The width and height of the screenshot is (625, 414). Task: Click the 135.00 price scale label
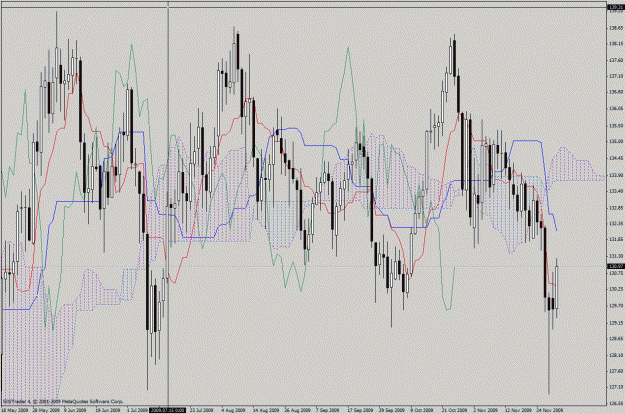click(x=616, y=141)
